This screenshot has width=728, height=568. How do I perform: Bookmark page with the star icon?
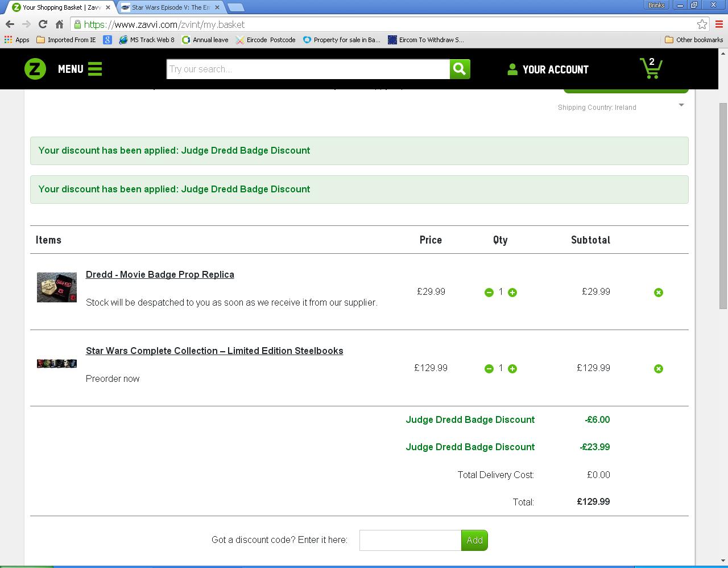click(702, 24)
